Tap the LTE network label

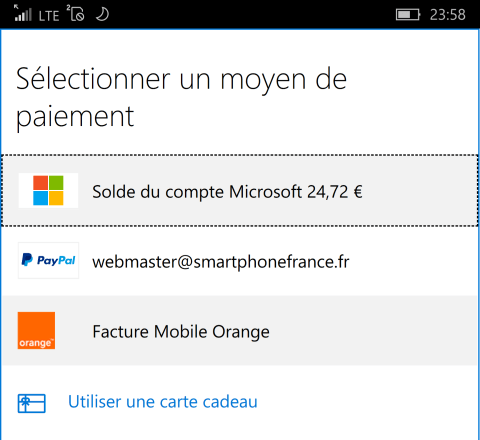point(49,16)
